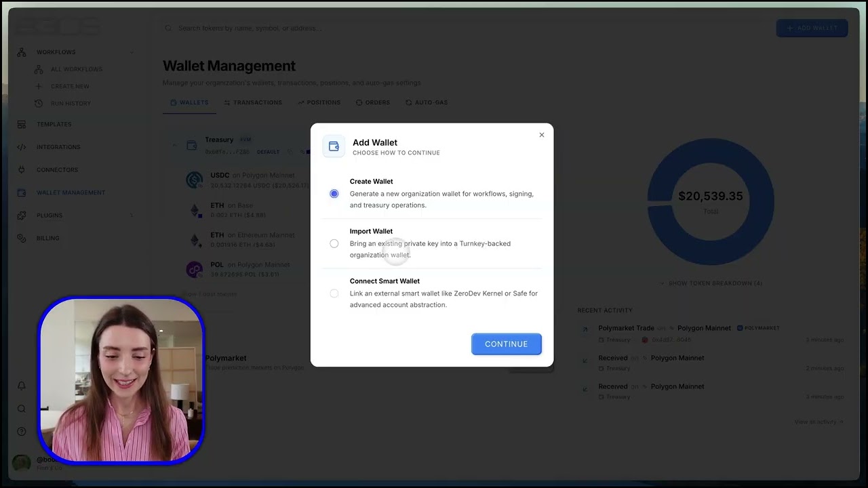Screen dimensions: 868x488
Task: Click the View all activity link
Action: click(818, 422)
